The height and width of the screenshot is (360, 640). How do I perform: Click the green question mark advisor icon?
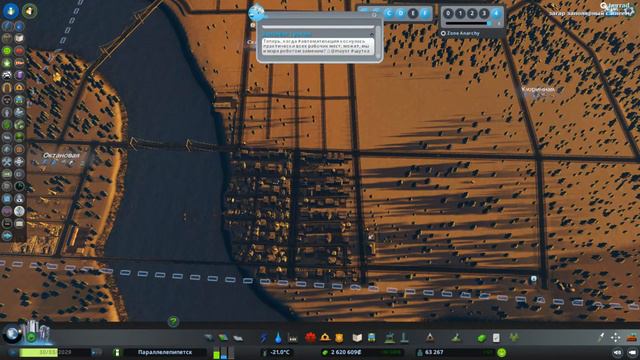(173, 322)
